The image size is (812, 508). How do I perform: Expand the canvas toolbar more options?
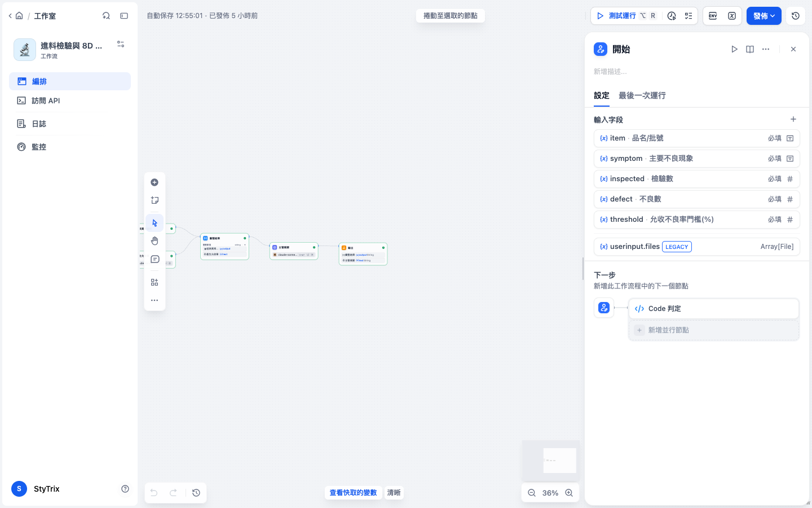pos(155,300)
